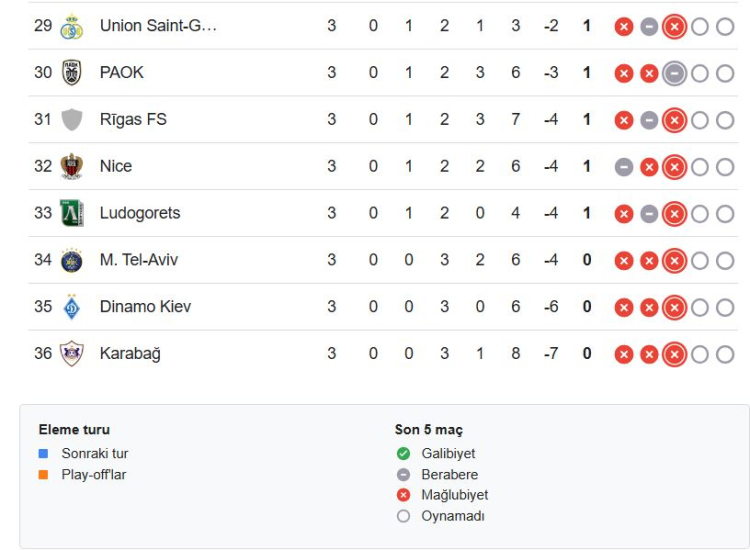
Task: Click the orange Play-off'lar legend square
Action: pyautogui.click(x=43, y=474)
